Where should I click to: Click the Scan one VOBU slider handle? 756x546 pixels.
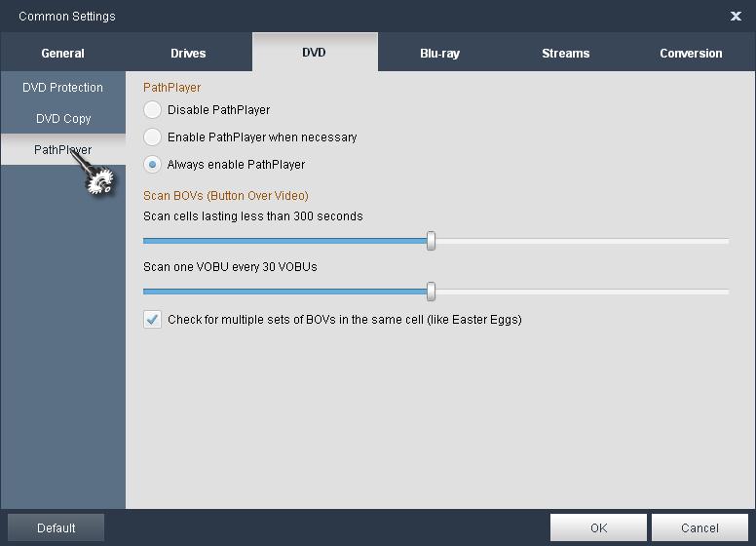coord(431,292)
